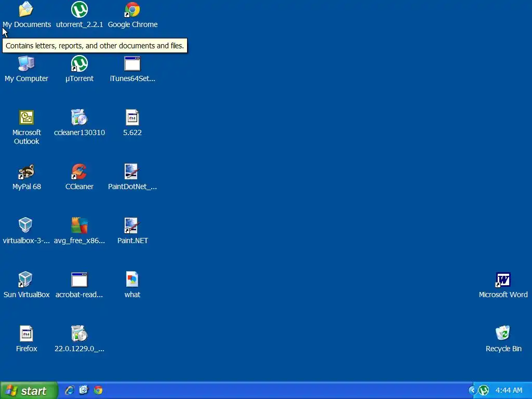Select the µTorrent desktop shortcut
This screenshot has height=399, width=532.
coord(79,63)
